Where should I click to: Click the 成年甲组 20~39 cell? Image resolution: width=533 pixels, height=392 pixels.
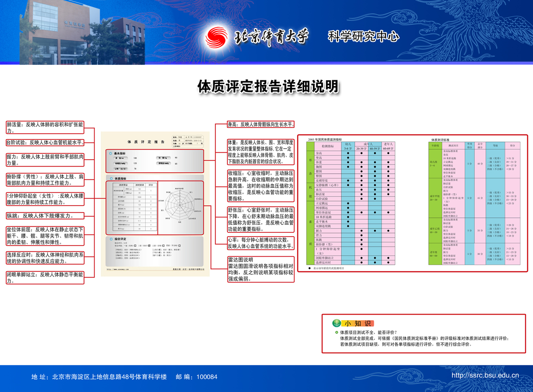click(435, 198)
